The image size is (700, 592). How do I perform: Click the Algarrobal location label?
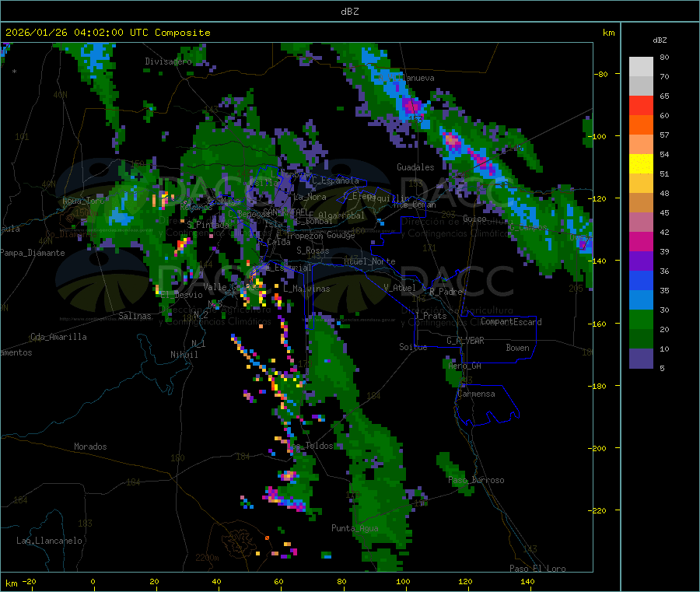click(341, 215)
